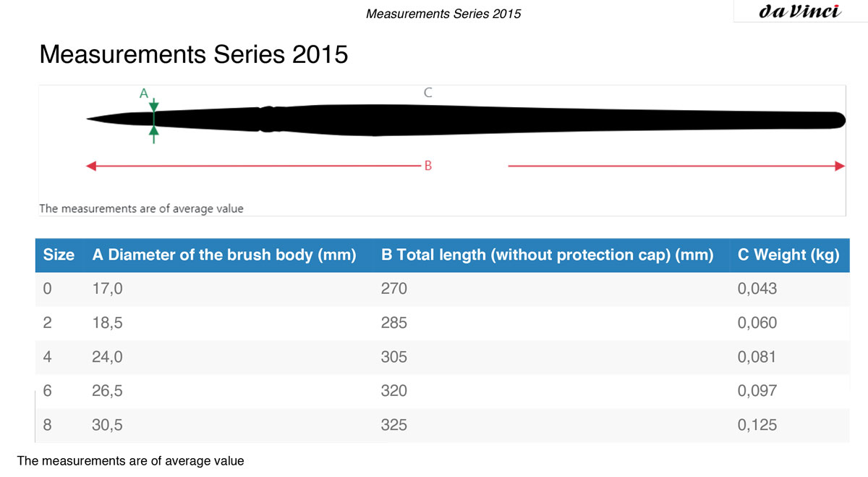The width and height of the screenshot is (868, 477).
Task: Click the da Vinci logo
Action: pyautogui.click(x=800, y=12)
